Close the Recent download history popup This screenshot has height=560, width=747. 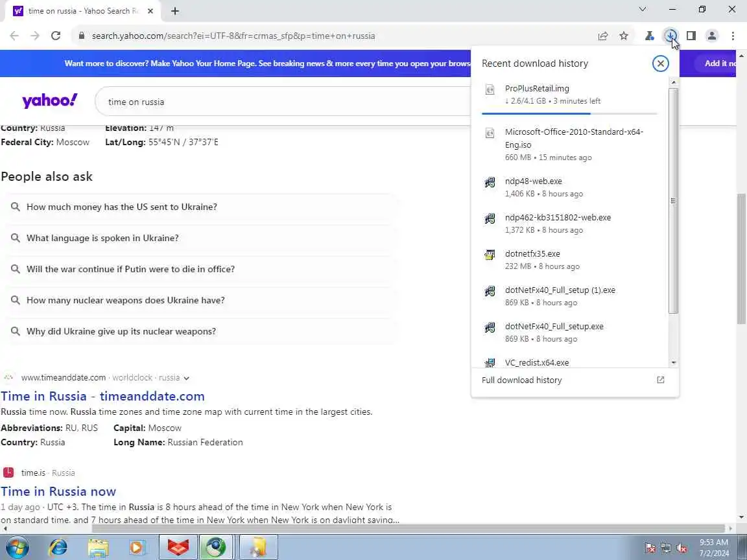(x=660, y=64)
